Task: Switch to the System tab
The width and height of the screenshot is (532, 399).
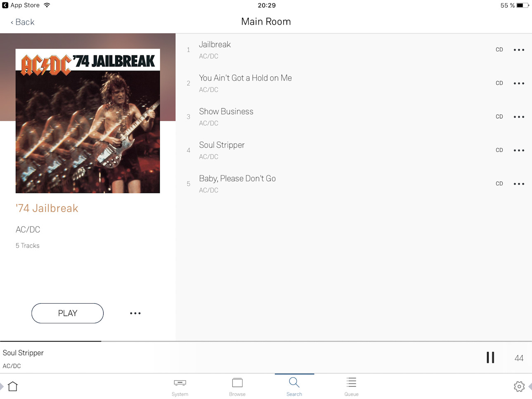Action: (x=180, y=387)
